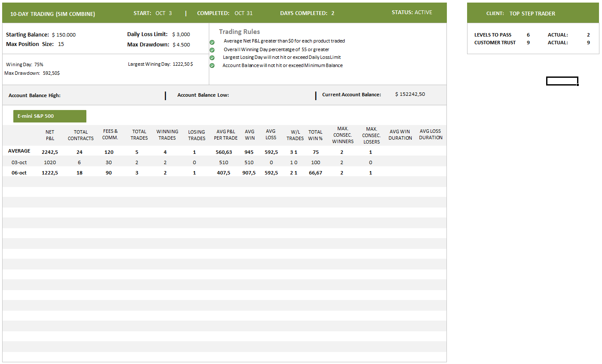Select the 06-oct fees cell 90
The width and height of the screenshot is (602, 364).
coord(109,173)
